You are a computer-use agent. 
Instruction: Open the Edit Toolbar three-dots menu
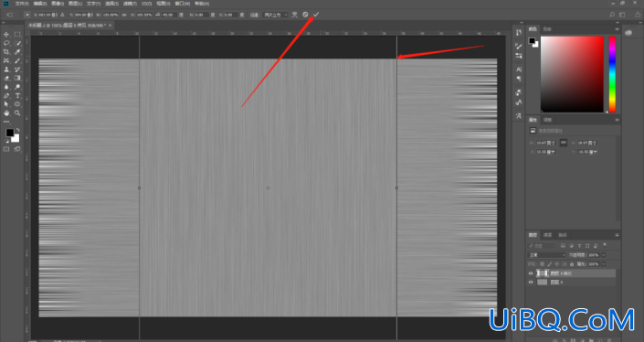[6, 122]
